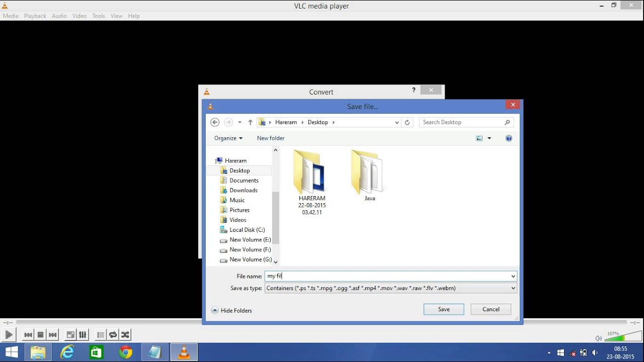Open the View menu in VLC
Image resolution: width=644 pixels, height=362 pixels.
pyautogui.click(x=116, y=16)
